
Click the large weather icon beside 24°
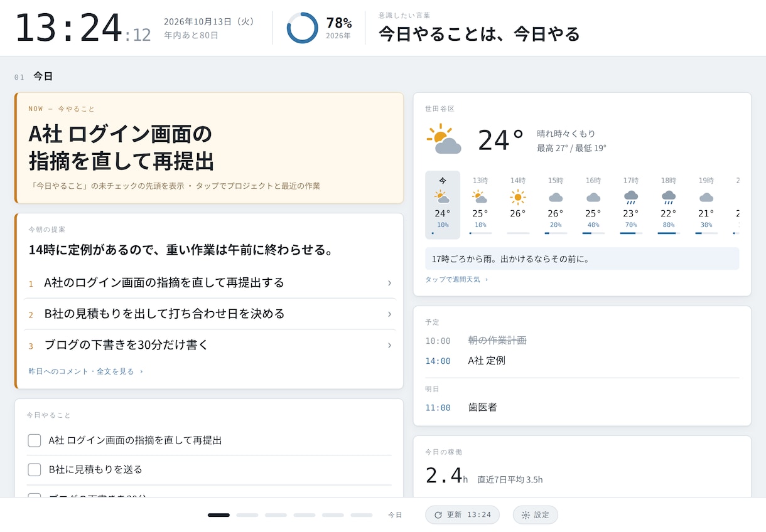[x=444, y=139]
